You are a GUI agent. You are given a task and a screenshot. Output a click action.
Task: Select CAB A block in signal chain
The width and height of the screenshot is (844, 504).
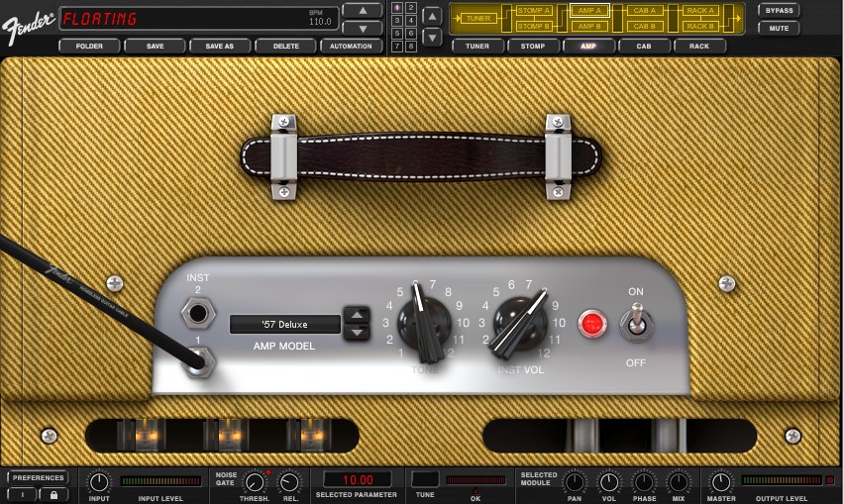coord(645,10)
